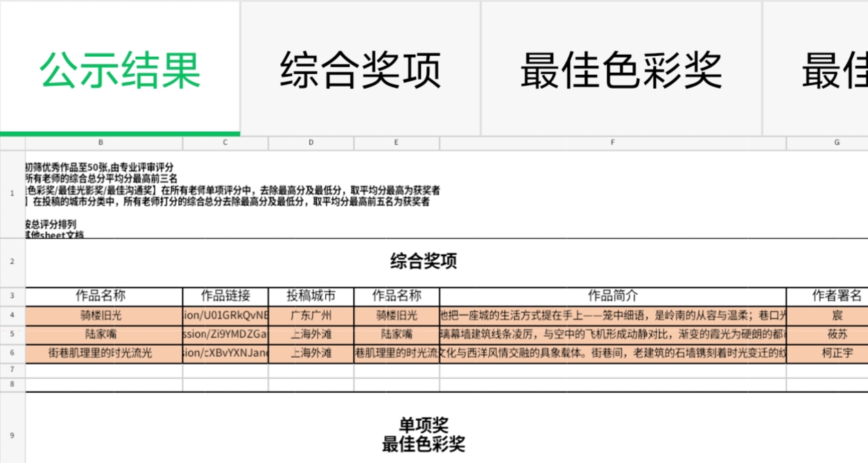
Task: Select column B header
Action: (x=101, y=143)
